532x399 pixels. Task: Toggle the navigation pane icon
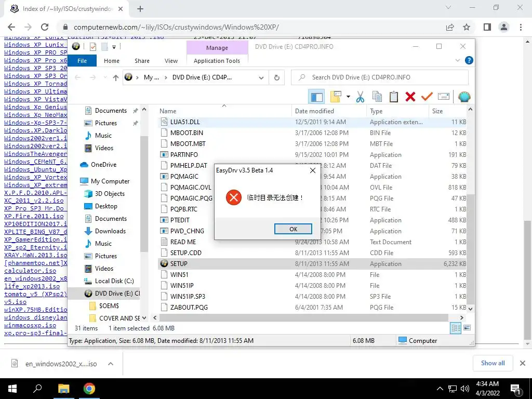[316, 97]
